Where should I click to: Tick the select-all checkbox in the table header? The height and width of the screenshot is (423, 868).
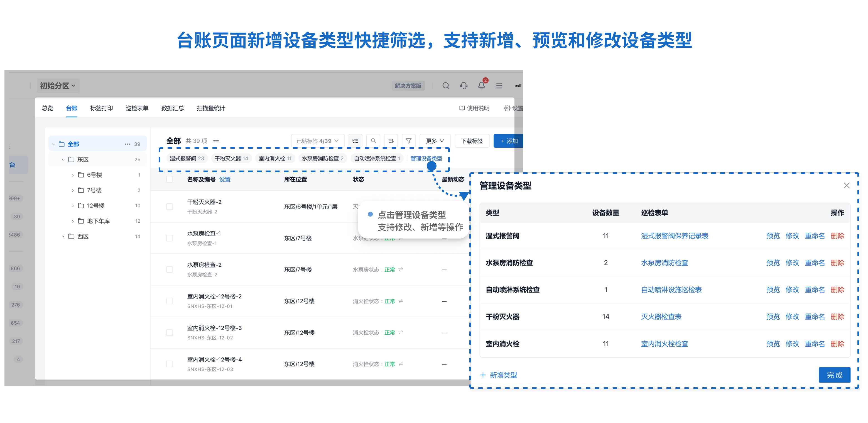click(170, 179)
